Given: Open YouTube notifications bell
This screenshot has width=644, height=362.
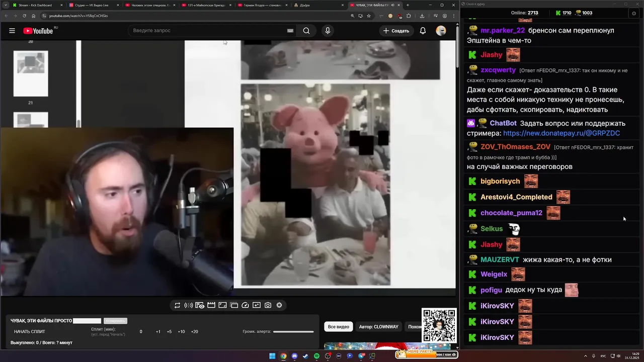Looking at the screenshot, I should tap(423, 31).
